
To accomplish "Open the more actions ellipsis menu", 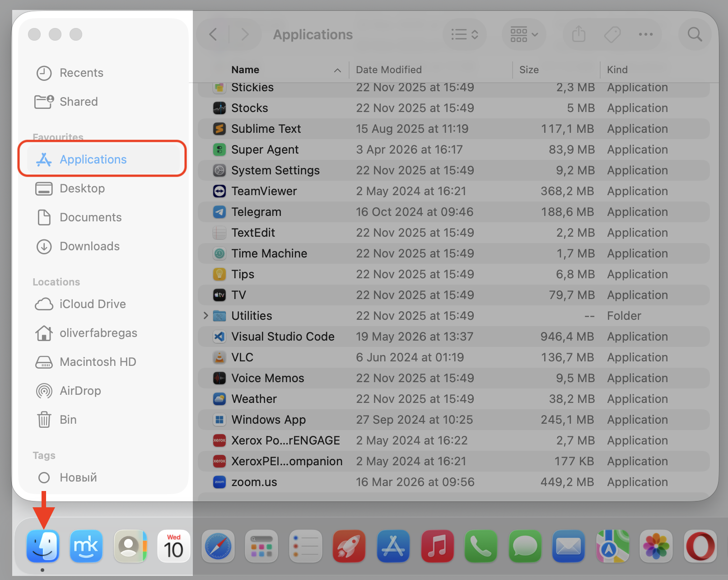I will (x=646, y=34).
